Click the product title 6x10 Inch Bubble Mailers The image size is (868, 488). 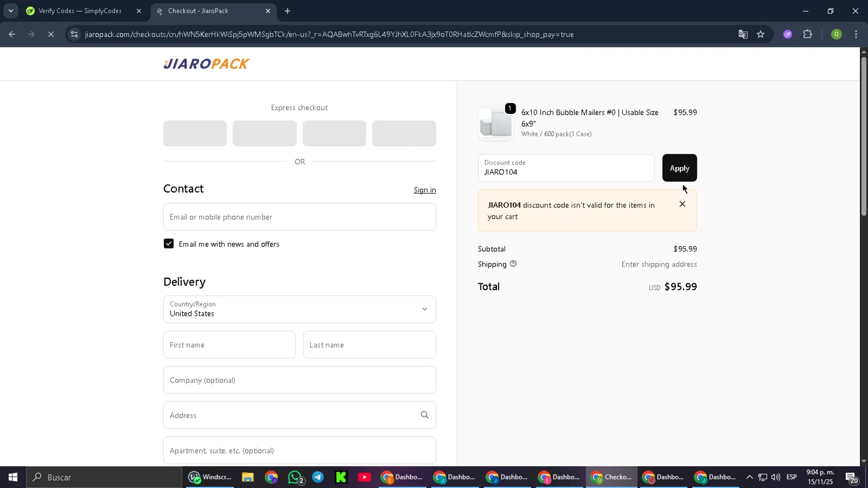(590, 118)
